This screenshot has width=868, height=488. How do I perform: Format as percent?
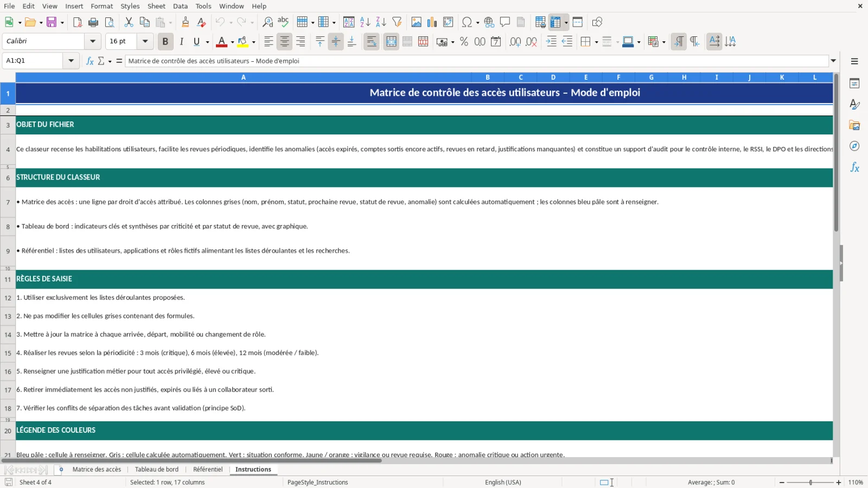[x=464, y=42]
